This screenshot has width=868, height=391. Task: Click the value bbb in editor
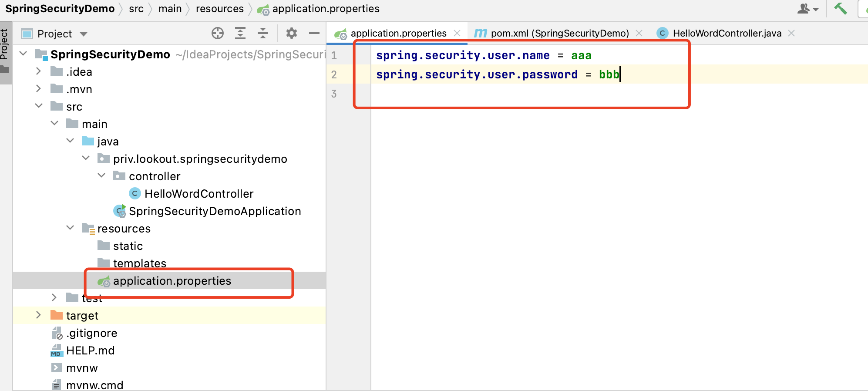click(609, 74)
